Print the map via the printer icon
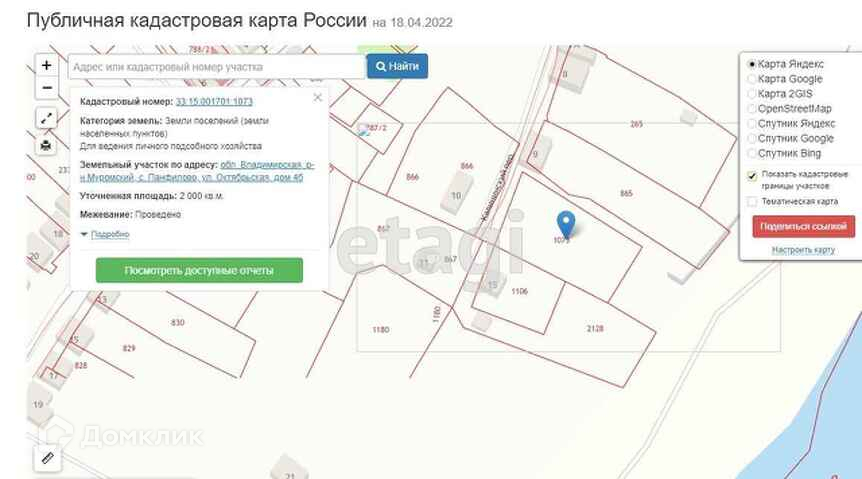Viewport: 862px width, 479px height. (x=46, y=146)
